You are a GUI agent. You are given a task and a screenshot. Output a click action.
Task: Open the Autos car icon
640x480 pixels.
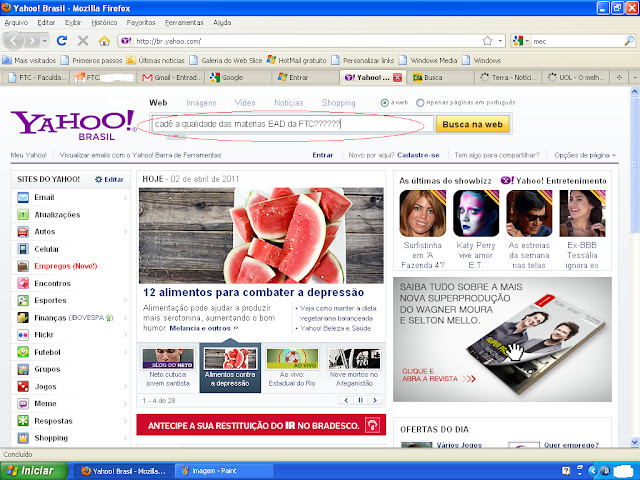(x=23, y=232)
